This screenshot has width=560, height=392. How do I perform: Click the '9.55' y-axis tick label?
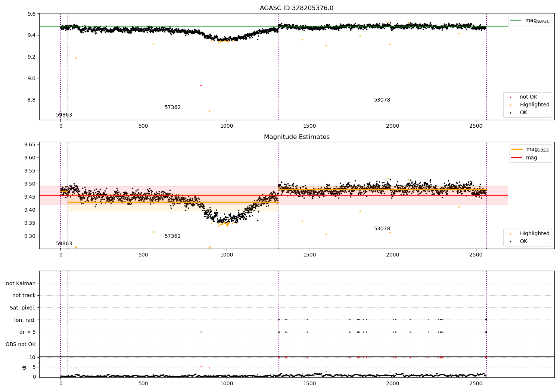tap(30, 171)
